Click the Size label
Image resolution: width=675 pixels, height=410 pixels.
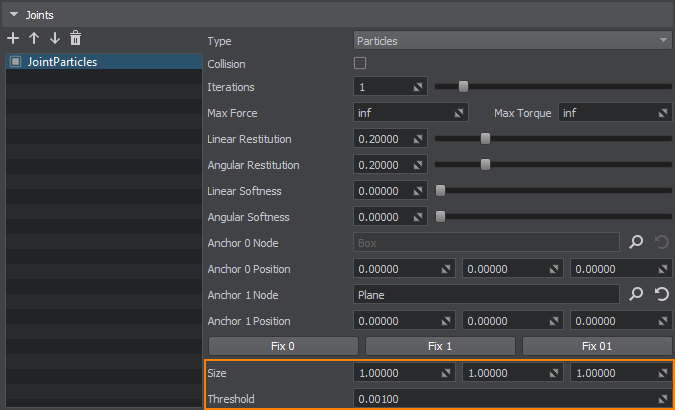[217, 373]
